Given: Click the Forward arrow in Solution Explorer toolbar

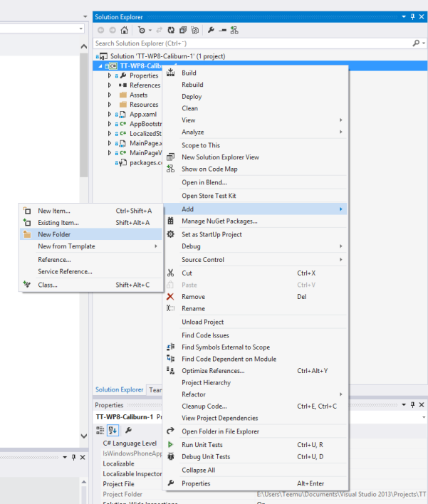Looking at the screenshot, I should click(113, 30).
